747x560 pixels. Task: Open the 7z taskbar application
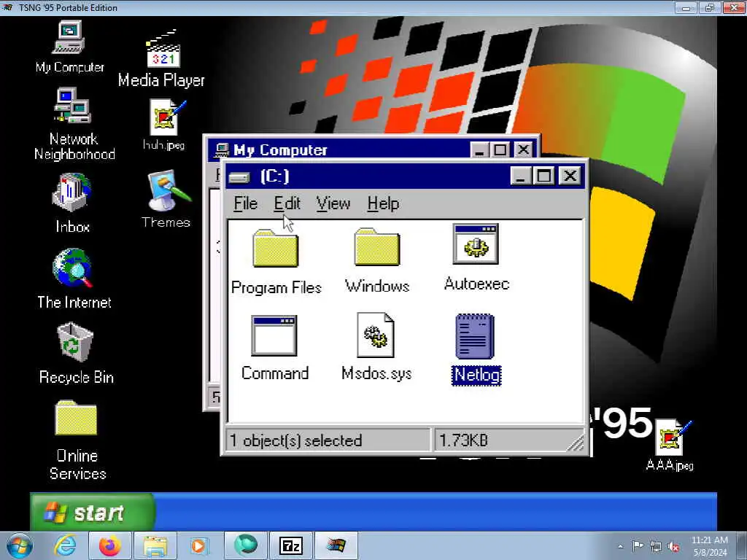[290, 545]
